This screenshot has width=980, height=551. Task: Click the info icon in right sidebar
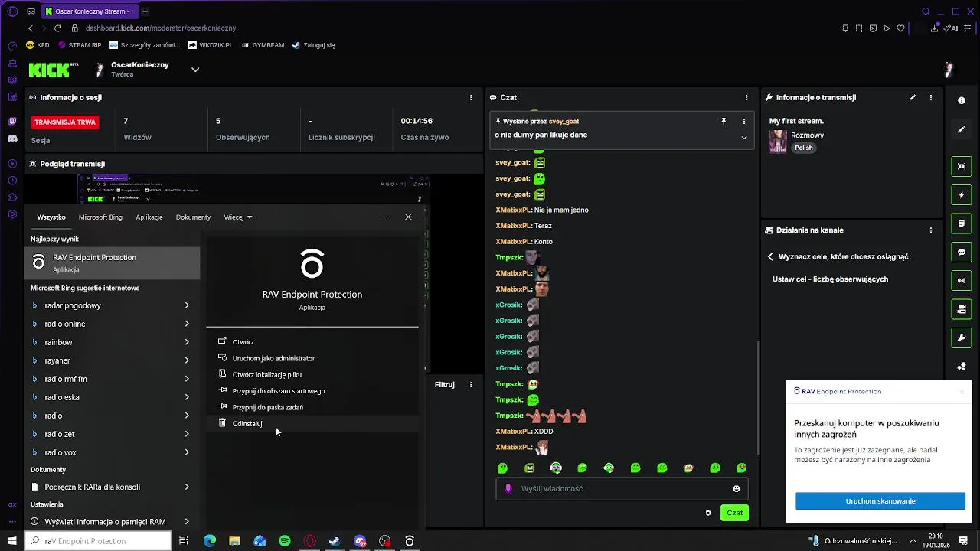[962, 101]
